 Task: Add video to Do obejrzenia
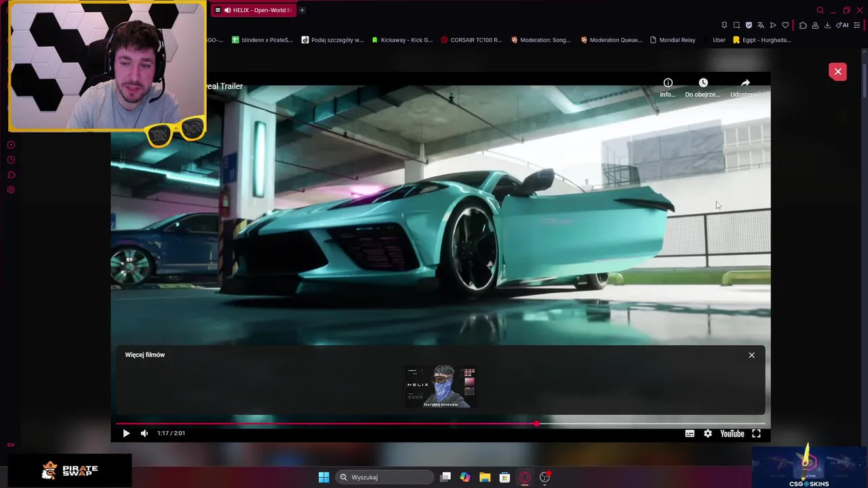(x=703, y=87)
